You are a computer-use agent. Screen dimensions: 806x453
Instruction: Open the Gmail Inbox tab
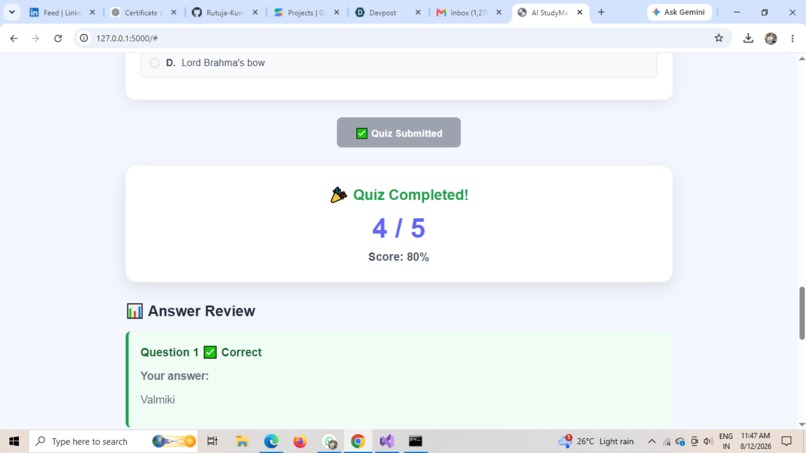click(x=469, y=12)
